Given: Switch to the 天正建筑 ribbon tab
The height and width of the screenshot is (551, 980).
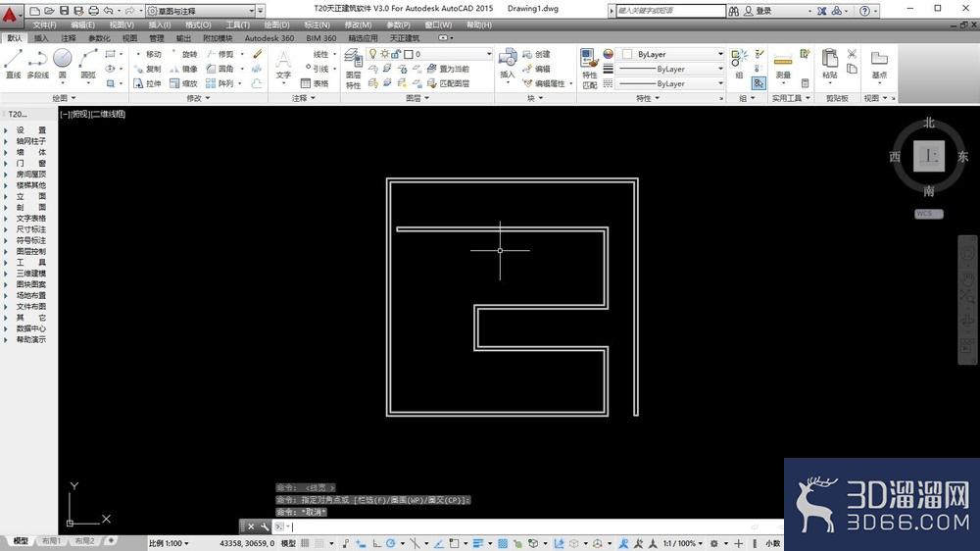Looking at the screenshot, I should click(410, 38).
